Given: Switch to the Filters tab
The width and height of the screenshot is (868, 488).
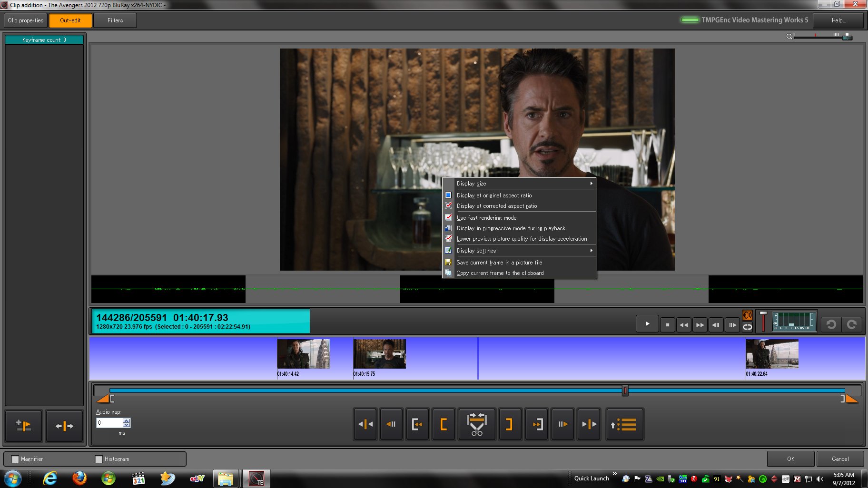Looking at the screenshot, I should [x=115, y=20].
